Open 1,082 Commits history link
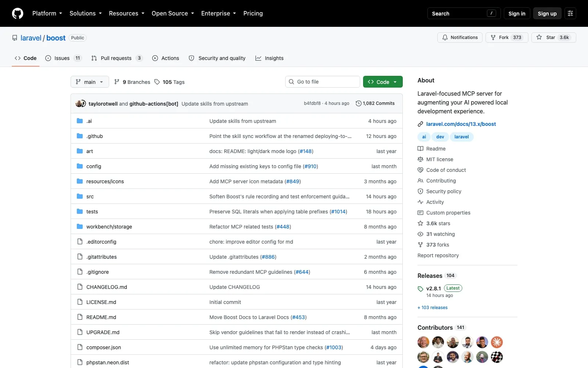Screen dimensions: 588x368 (375, 103)
